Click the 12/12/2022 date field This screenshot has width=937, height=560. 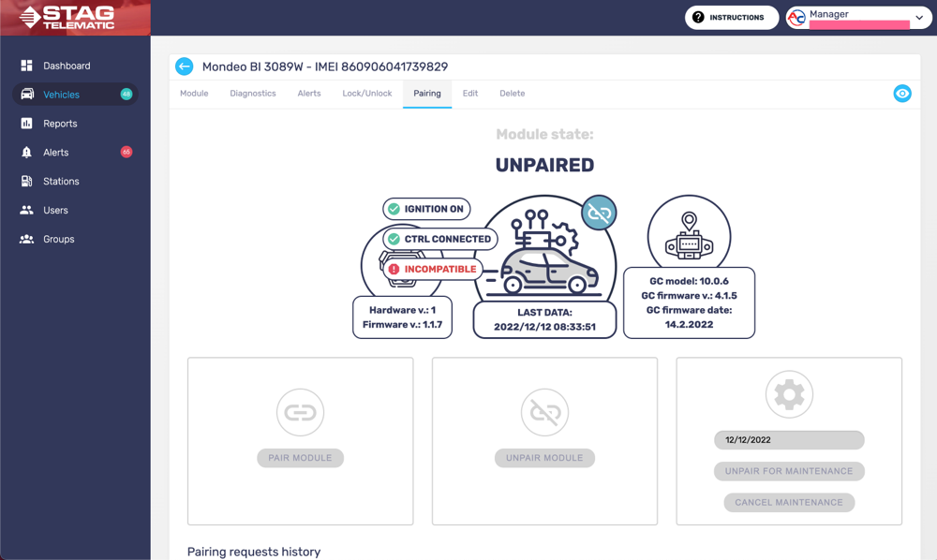pos(789,440)
